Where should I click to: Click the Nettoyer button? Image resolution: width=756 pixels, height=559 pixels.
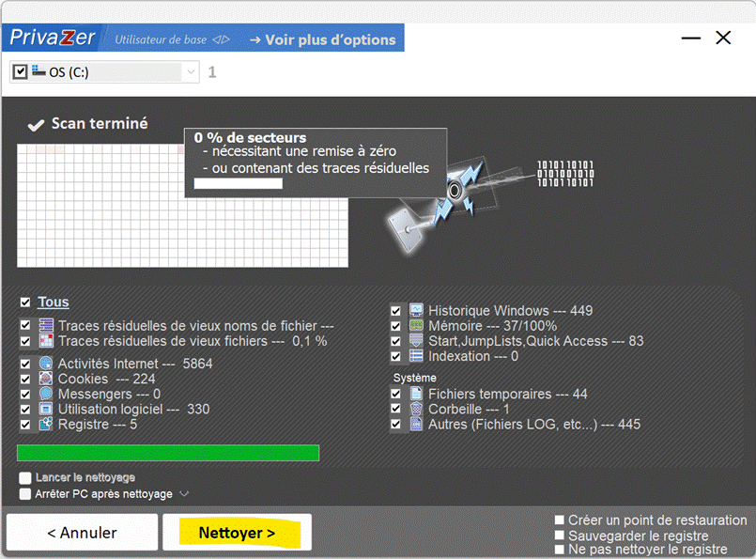pos(237,533)
